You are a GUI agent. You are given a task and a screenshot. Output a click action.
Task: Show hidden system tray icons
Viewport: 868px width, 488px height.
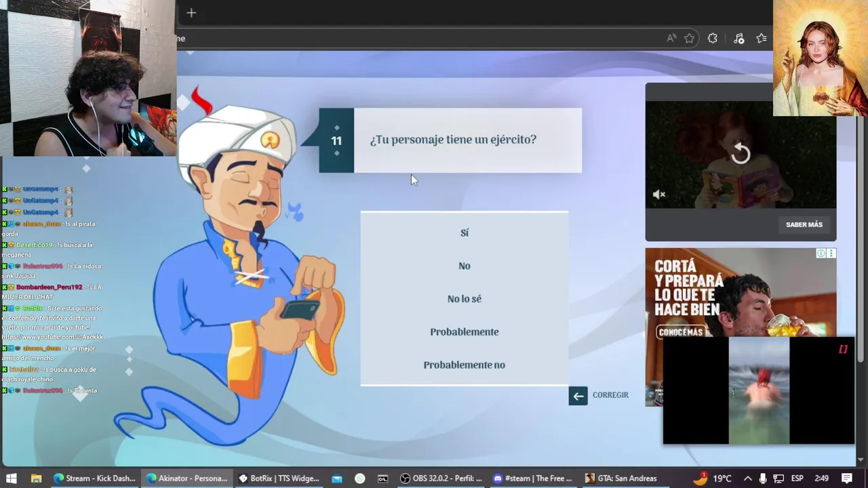[x=747, y=479]
